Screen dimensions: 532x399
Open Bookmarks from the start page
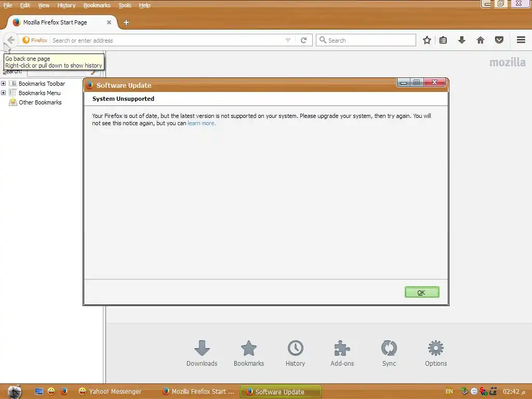pyautogui.click(x=249, y=353)
